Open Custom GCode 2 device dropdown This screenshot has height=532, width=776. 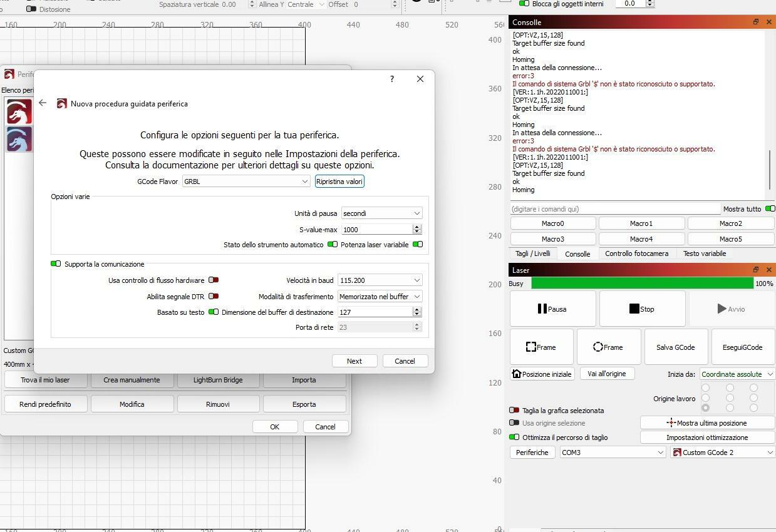click(x=723, y=453)
